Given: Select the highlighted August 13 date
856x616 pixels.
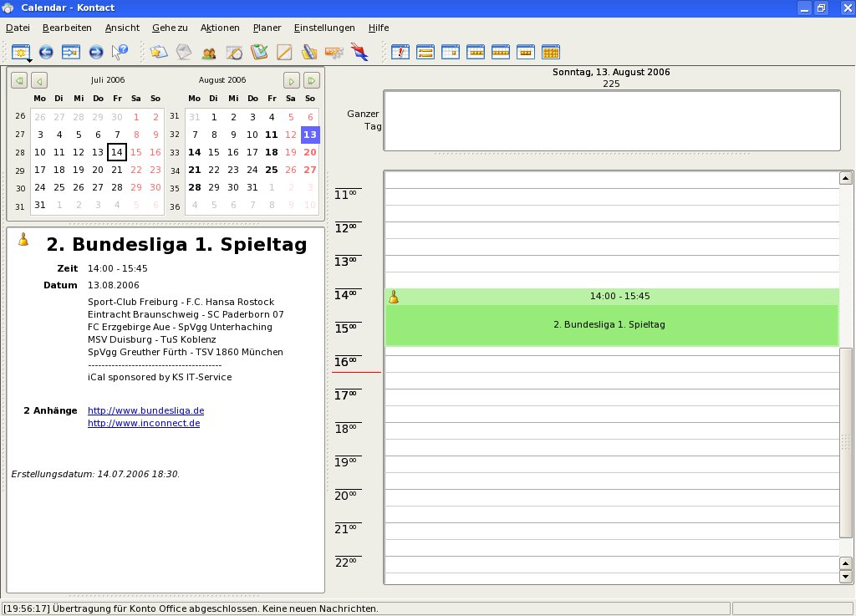Looking at the screenshot, I should click(x=310, y=135).
